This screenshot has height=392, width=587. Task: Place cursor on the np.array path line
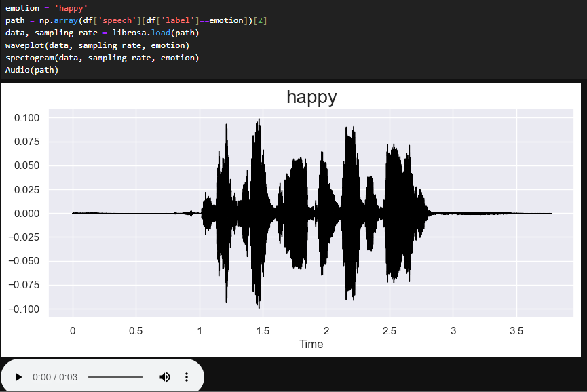[x=136, y=20]
